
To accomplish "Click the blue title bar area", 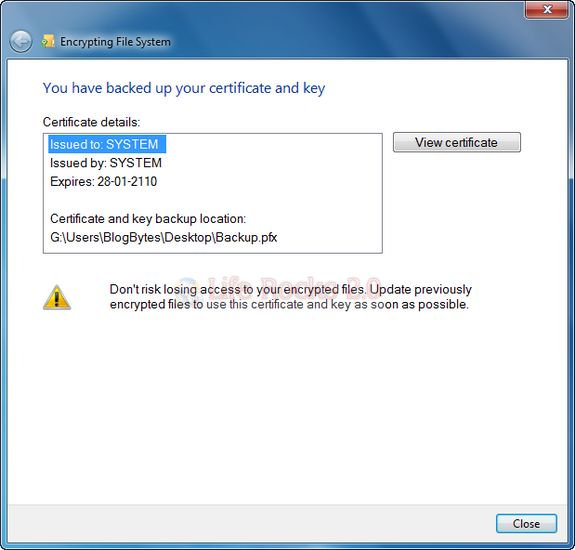I will tap(330, 29).
